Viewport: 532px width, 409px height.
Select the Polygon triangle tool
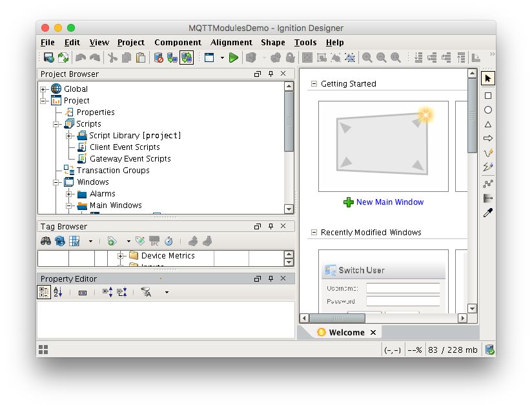[488, 124]
